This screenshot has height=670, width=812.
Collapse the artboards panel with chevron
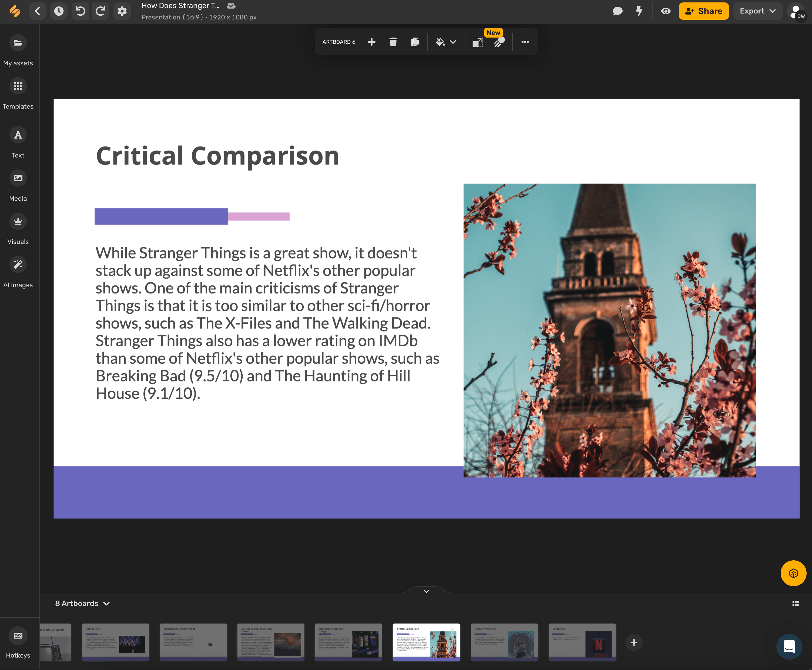[x=427, y=591]
